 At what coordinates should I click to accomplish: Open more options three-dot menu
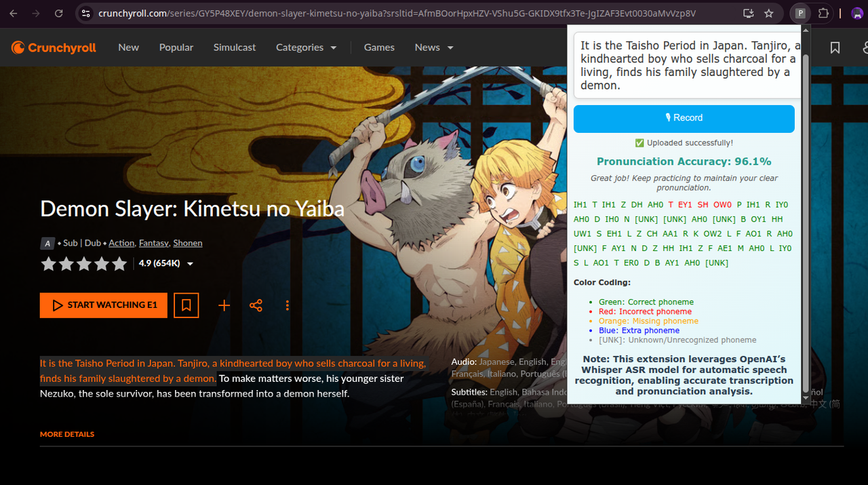click(288, 305)
